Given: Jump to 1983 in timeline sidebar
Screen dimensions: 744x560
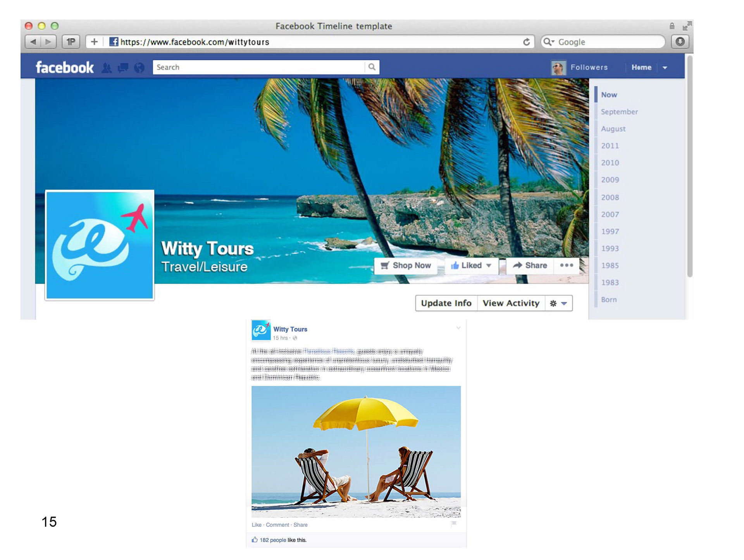Looking at the screenshot, I should [x=610, y=283].
